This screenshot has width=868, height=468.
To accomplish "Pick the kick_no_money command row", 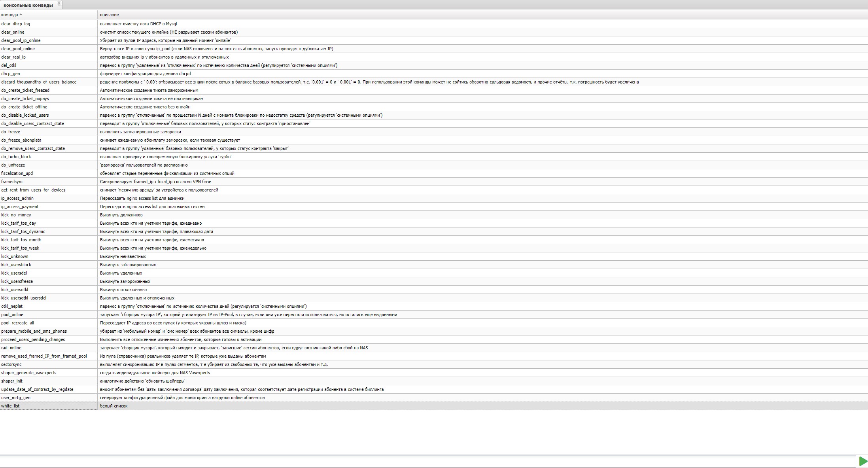I will click(x=16, y=215).
